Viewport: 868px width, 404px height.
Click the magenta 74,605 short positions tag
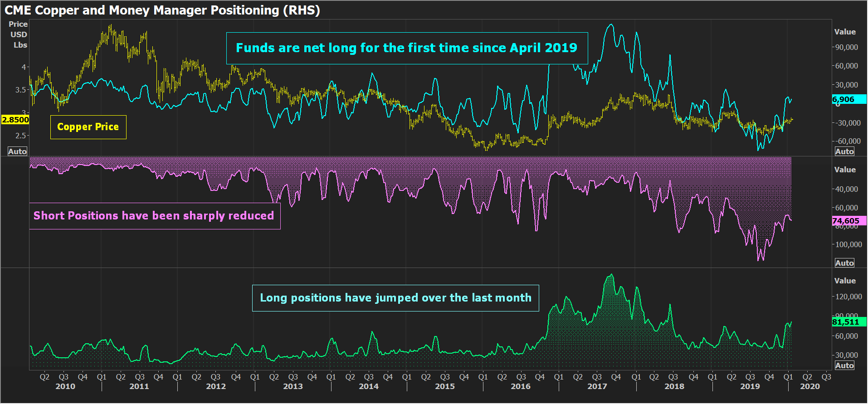(x=848, y=221)
